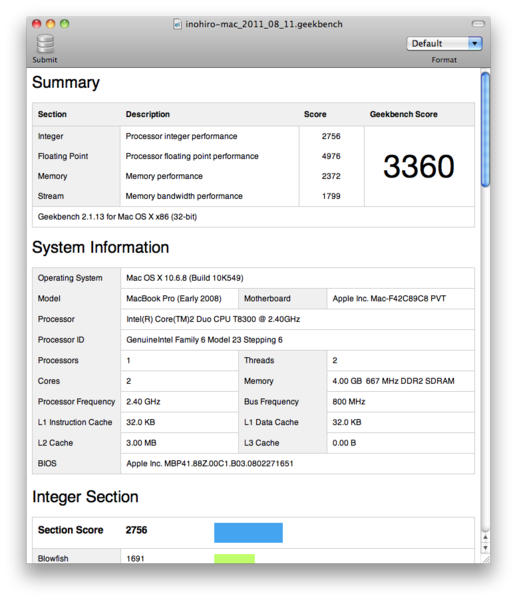This screenshot has width=517, height=600.
Task: Click the Stream score 1799
Action: [331, 196]
